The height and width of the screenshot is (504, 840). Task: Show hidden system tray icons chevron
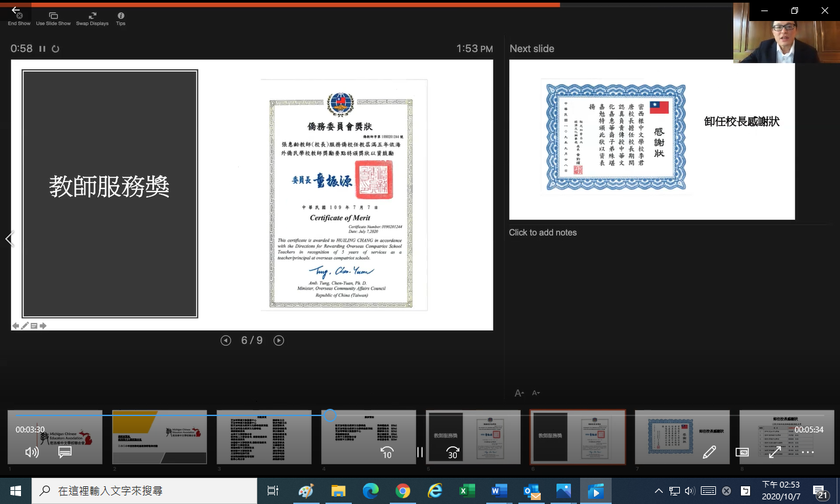click(659, 491)
